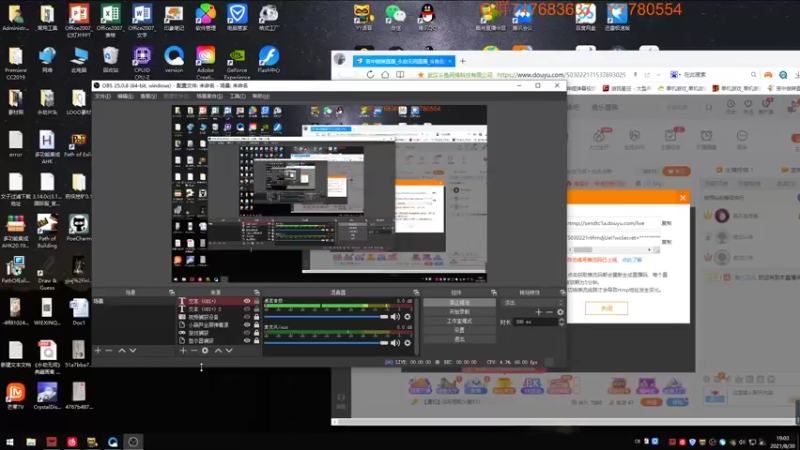Reload the Douyu page in the browser

[x=370, y=74]
